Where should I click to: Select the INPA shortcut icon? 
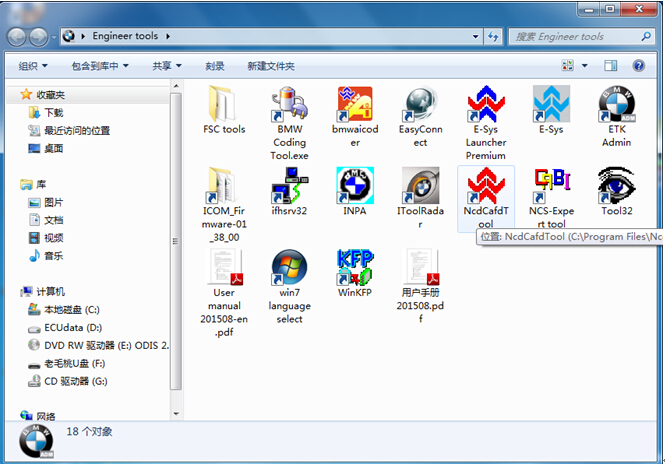pos(355,185)
